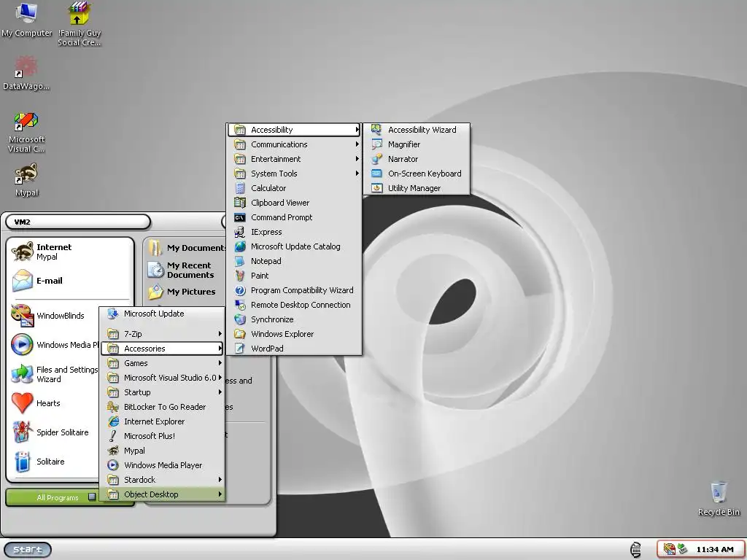Click the Program Compatibility Wizard icon

pyautogui.click(x=240, y=290)
